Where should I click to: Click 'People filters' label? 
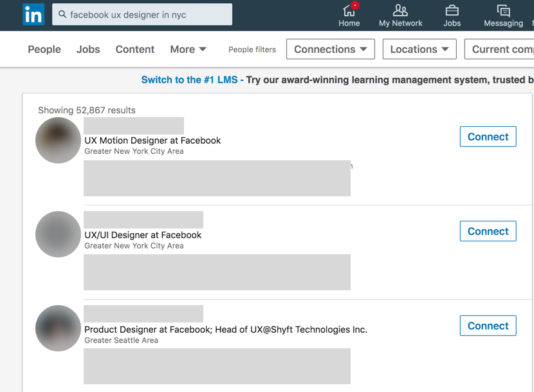[252, 50]
